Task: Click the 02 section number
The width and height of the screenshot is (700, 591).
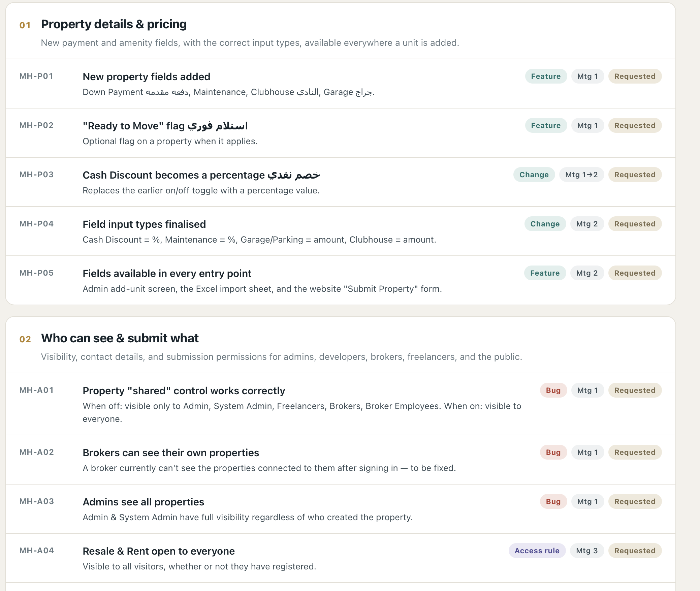Action: pos(25,339)
